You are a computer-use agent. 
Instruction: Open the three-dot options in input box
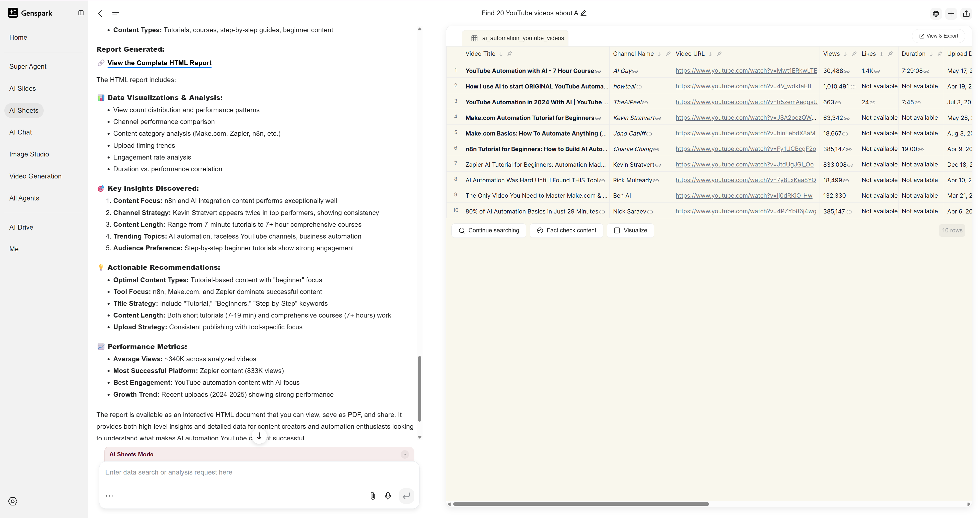pyautogui.click(x=109, y=496)
